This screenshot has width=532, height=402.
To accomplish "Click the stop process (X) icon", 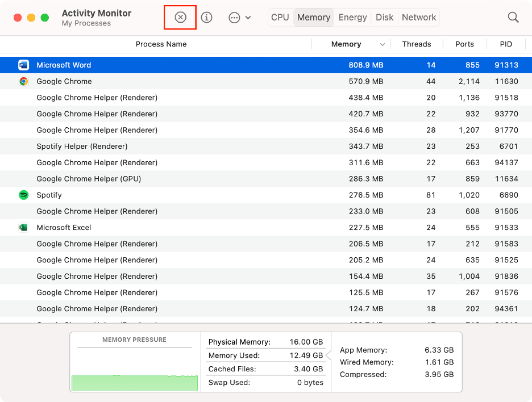I will coord(180,17).
